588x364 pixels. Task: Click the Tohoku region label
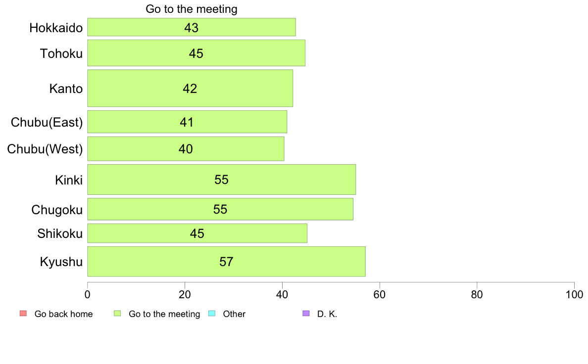click(x=61, y=53)
